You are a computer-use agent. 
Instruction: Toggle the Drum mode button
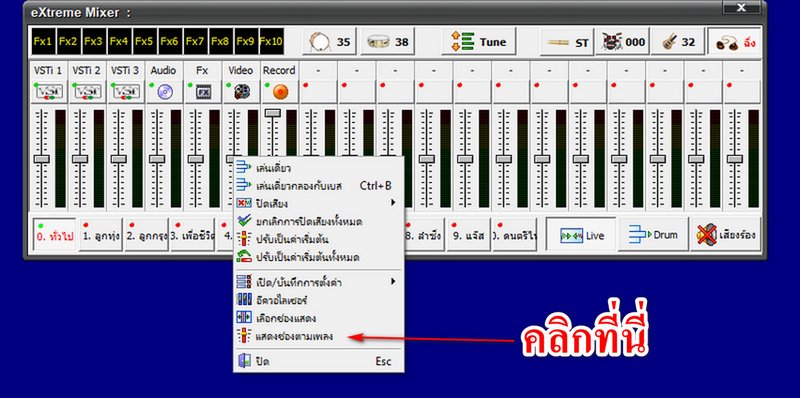point(653,235)
